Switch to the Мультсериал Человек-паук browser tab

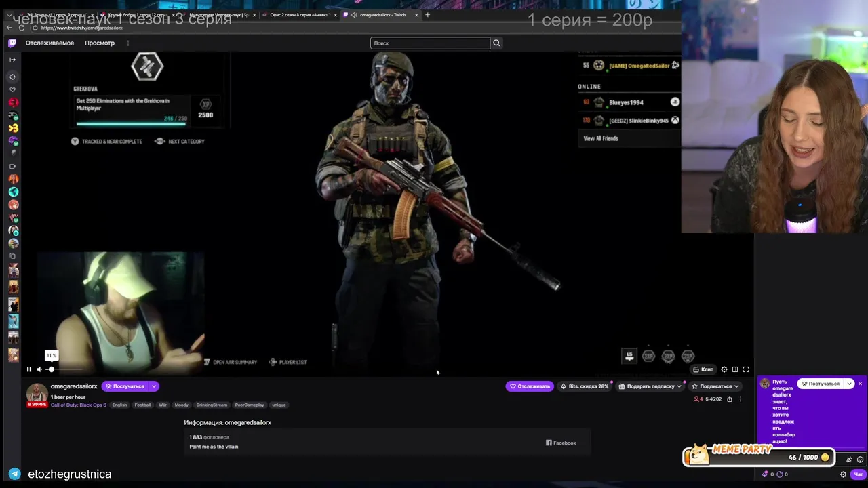[x=217, y=15]
